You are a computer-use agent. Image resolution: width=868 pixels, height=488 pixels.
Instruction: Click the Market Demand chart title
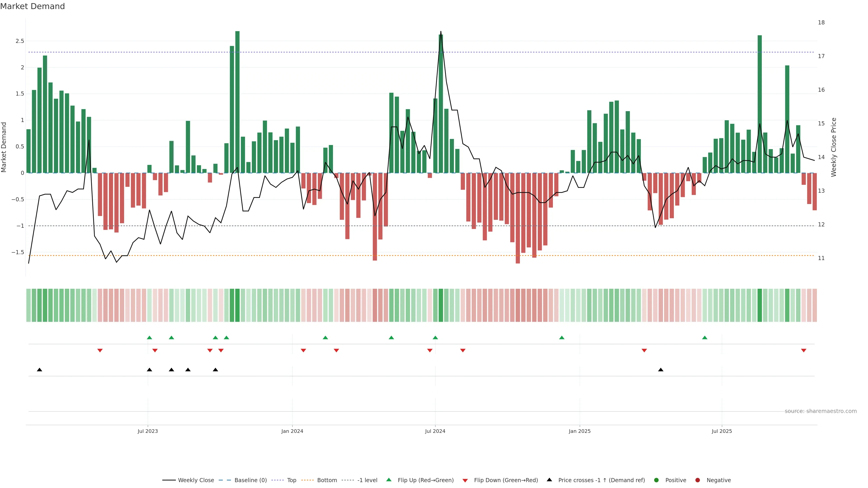click(32, 6)
